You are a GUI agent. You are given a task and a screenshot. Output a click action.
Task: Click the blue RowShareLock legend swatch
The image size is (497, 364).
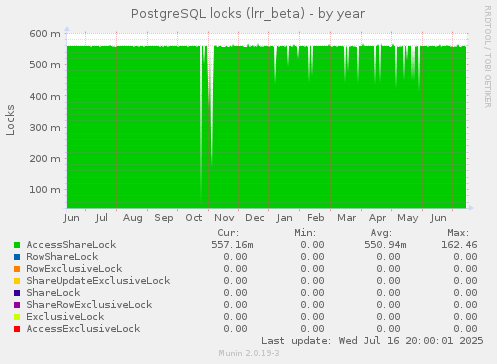pyautogui.click(x=17, y=257)
